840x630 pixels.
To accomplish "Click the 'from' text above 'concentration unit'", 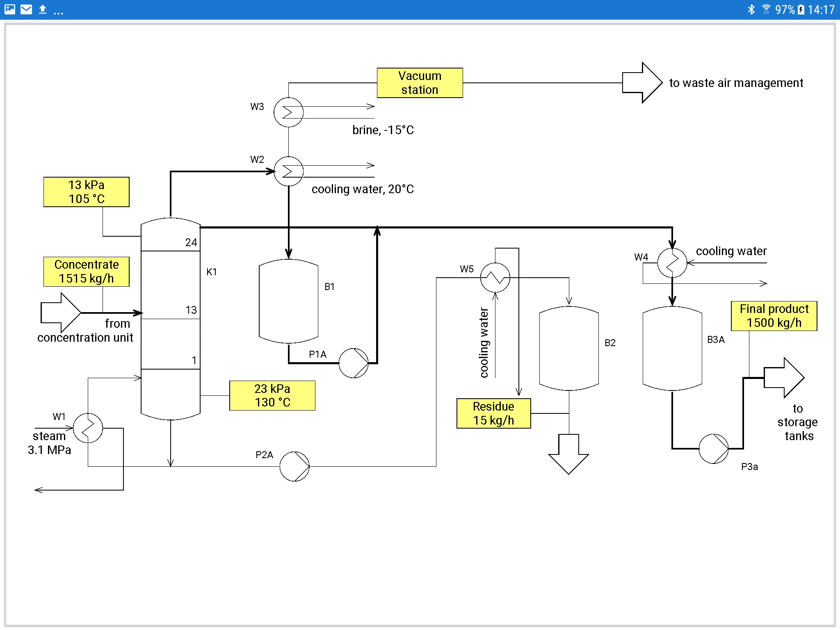I will coord(117,324).
